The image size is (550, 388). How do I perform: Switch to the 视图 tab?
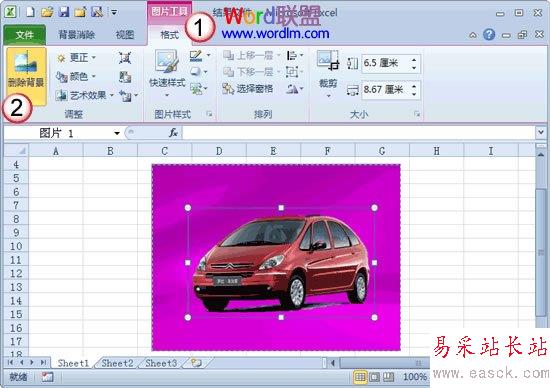pos(125,35)
